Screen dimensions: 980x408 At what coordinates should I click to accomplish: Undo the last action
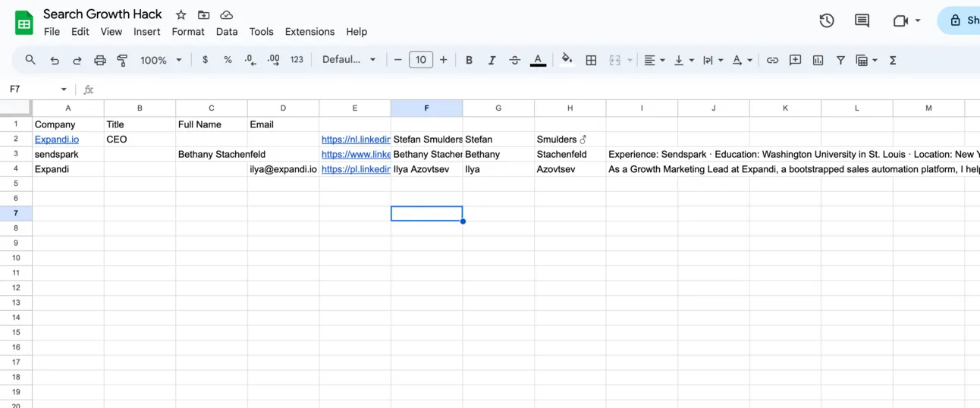pos(54,60)
